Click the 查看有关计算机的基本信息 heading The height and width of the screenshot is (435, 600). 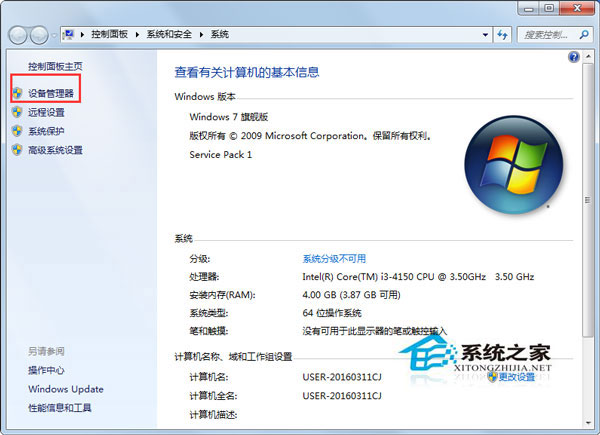(247, 72)
